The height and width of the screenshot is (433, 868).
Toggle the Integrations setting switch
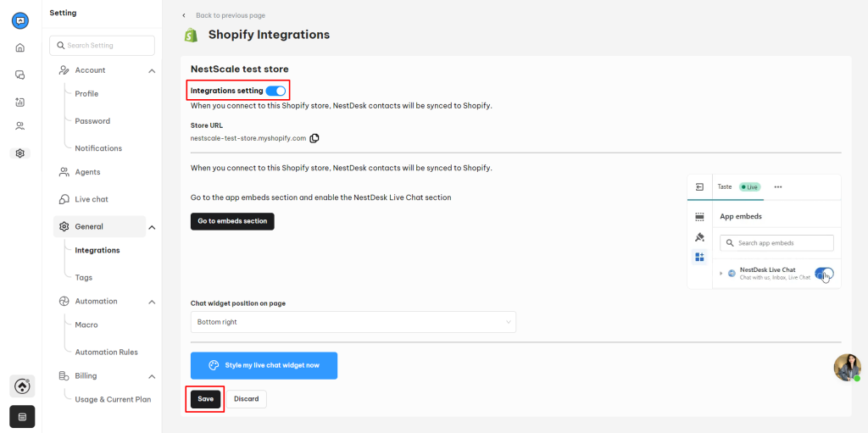click(x=275, y=91)
